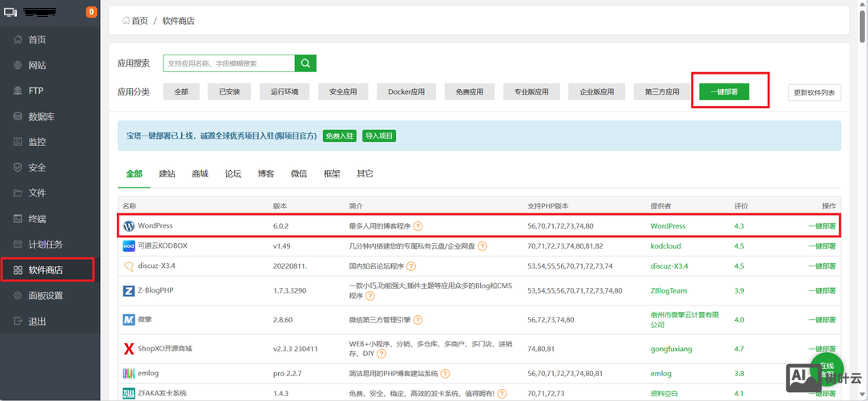This screenshot has height=401, width=868.
Task: Switch to the 全部 project tab
Action: (134, 174)
